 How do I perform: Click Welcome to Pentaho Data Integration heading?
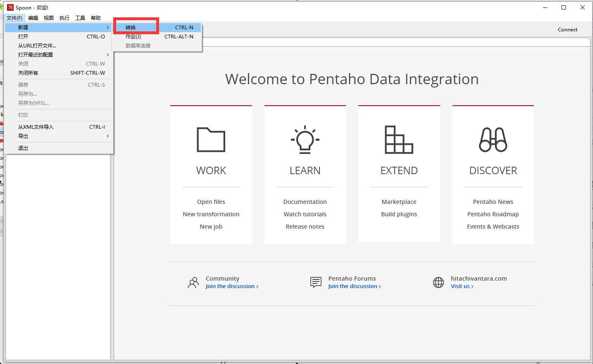pyautogui.click(x=352, y=79)
